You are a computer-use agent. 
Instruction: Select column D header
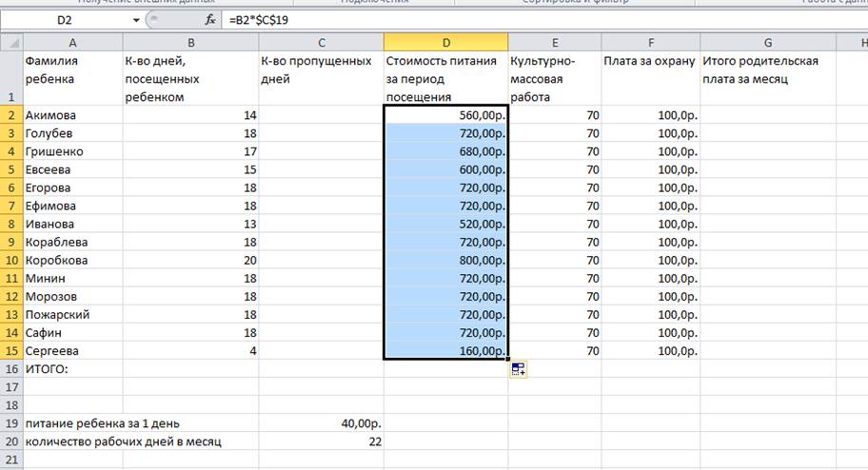pyautogui.click(x=445, y=43)
